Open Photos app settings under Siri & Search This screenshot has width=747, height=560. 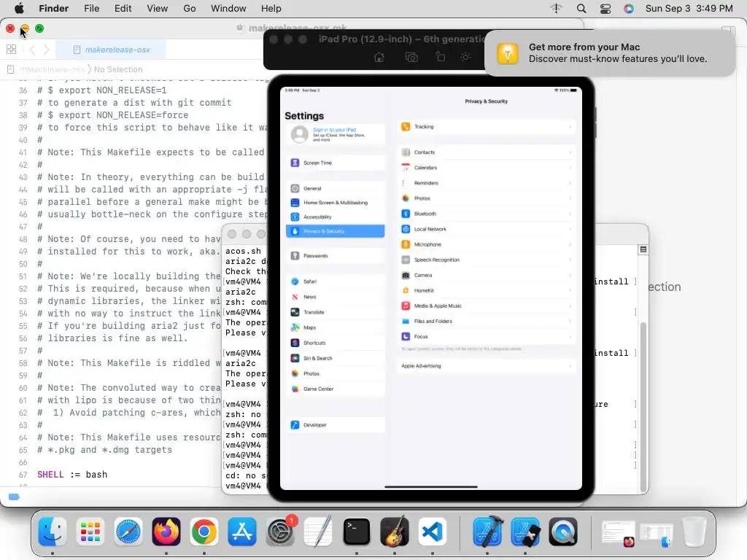click(x=336, y=373)
